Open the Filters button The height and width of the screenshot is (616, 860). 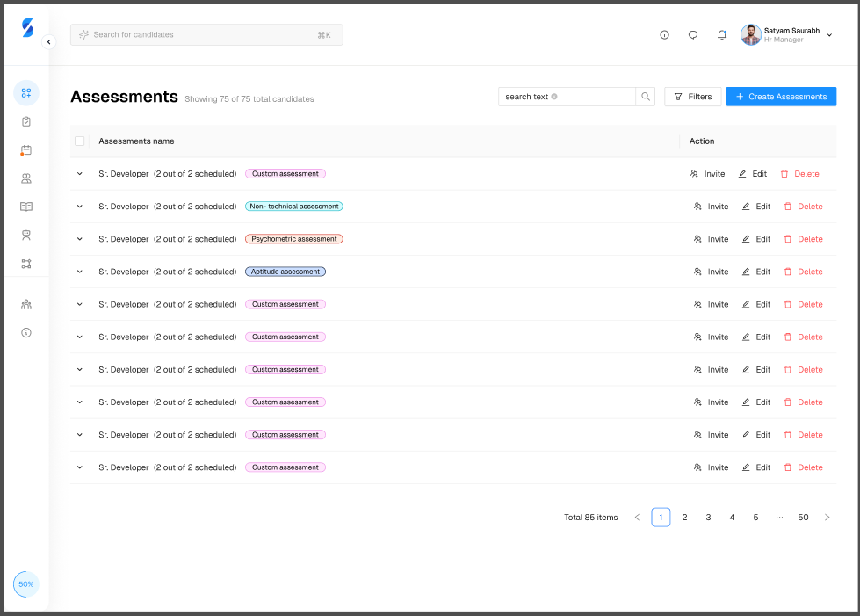pos(693,97)
